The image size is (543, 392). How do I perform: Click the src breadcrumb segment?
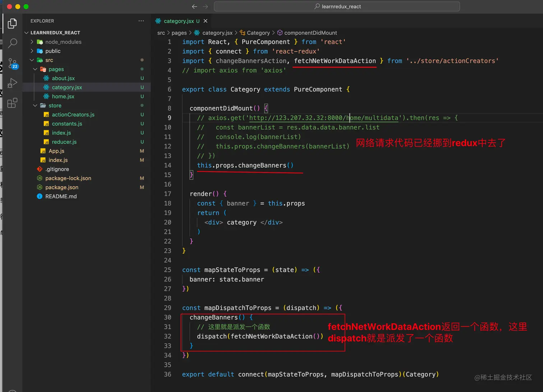coord(161,33)
